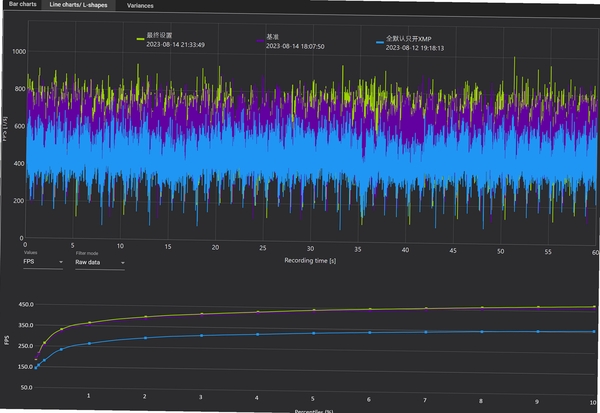Image resolution: width=600 pixels, height=413 pixels.
Task: Switch to the Bar charts tab
Action: click(x=23, y=4)
